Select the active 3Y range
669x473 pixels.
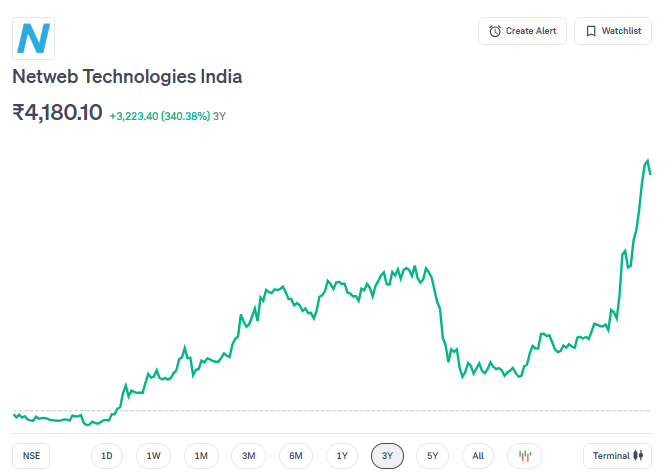click(387, 456)
